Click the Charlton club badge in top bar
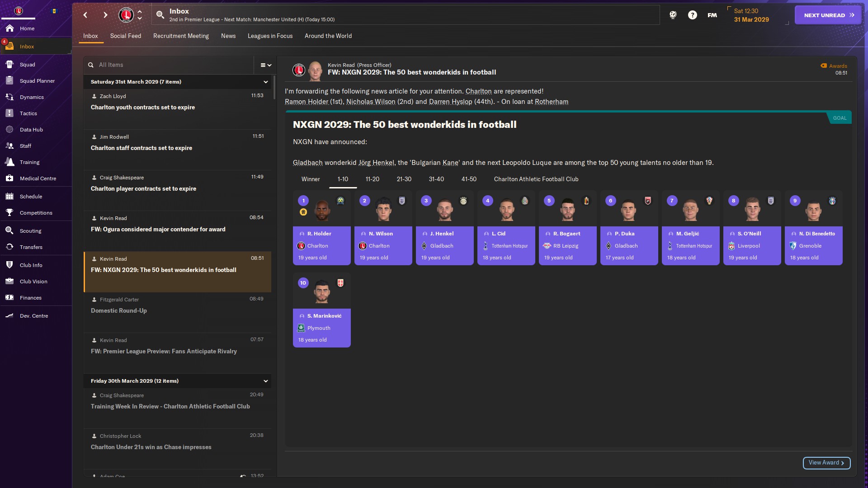 coord(126,15)
